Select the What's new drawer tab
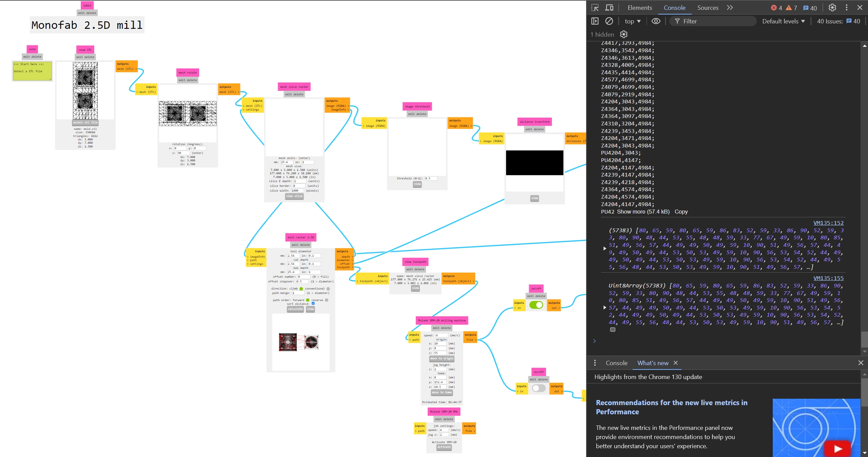The image size is (868, 457). [653, 363]
